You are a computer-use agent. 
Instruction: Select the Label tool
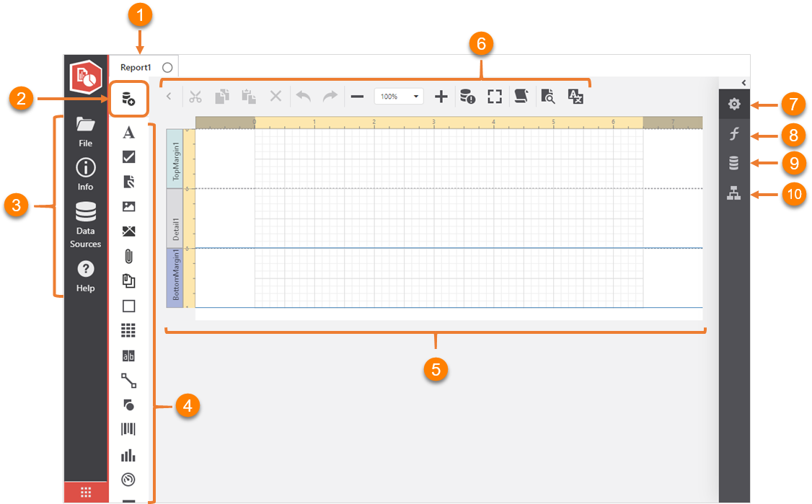click(128, 133)
